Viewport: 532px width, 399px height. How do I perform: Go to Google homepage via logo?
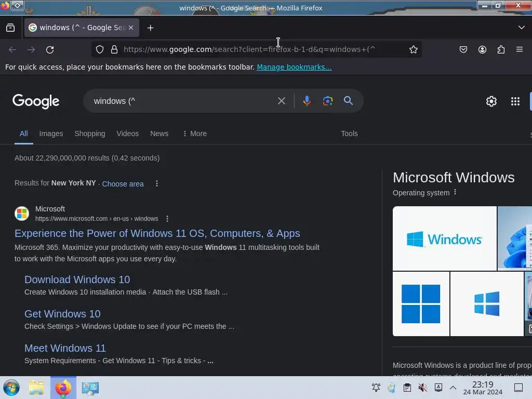[x=36, y=101]
